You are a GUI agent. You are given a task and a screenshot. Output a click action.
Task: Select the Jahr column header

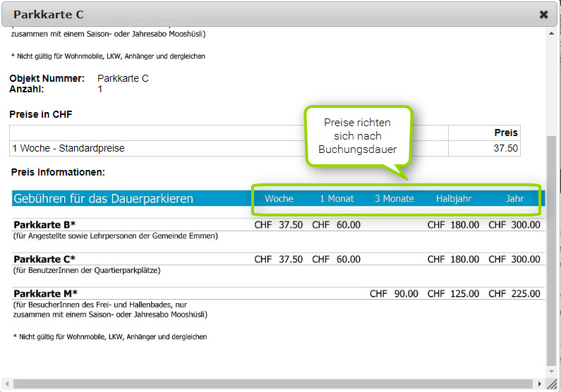click(x=514, y=199)
